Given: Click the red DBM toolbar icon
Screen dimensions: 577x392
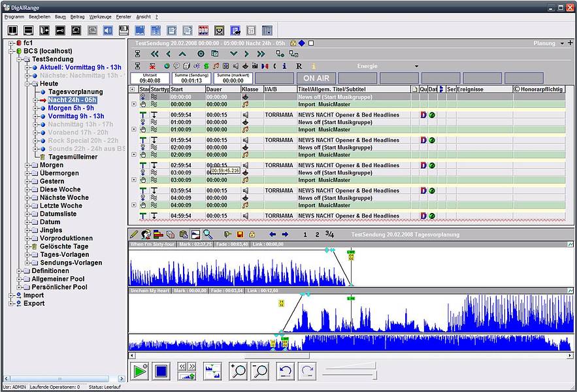Looking at the screenshot, I should pos(203,31).
